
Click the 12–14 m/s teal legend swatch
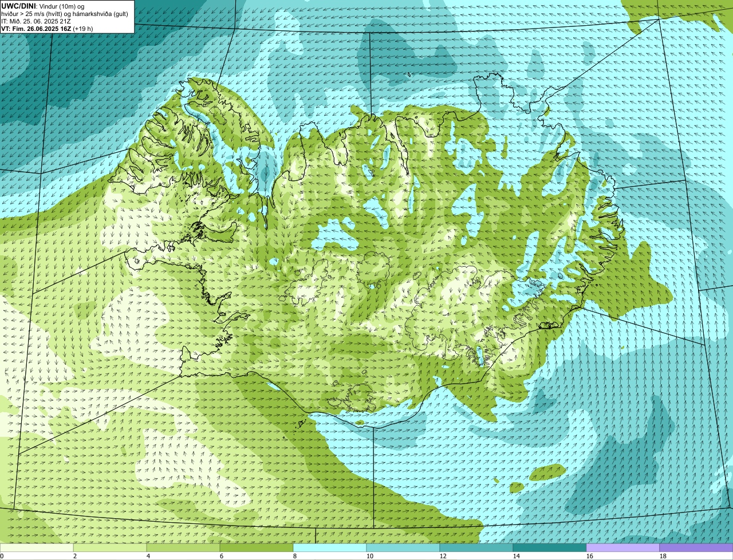[x=476, y=547]
